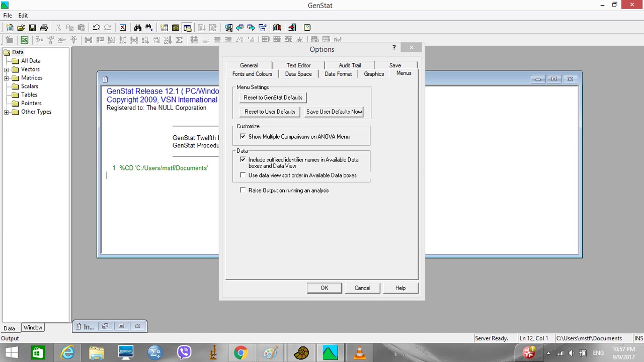644x362 pixels.
Task: Click the right-pointing cyan window arrow icon
Action: pos(251,28)
